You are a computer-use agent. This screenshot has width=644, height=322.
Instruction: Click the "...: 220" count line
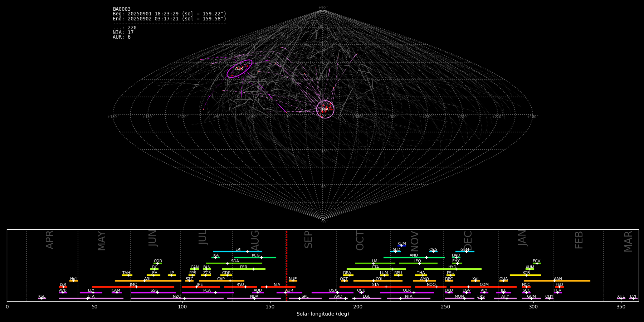pyautogui.click(x=125, y=28)
